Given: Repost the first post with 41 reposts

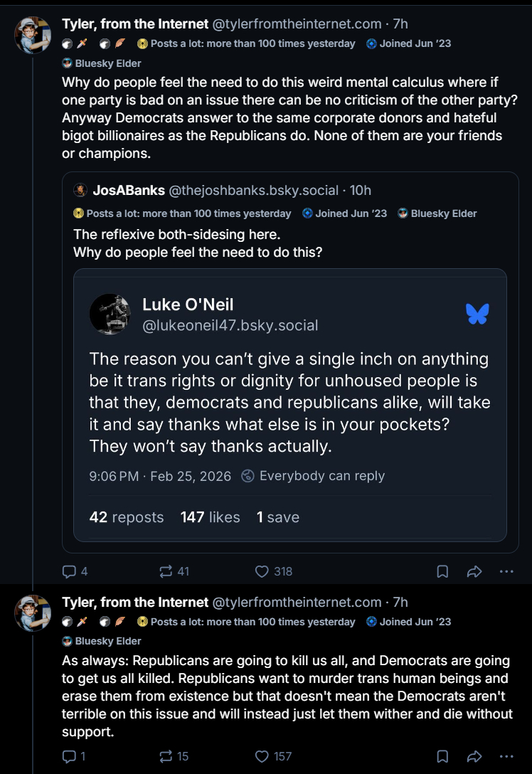Looking at the screenshot, I should coord(166,571).
